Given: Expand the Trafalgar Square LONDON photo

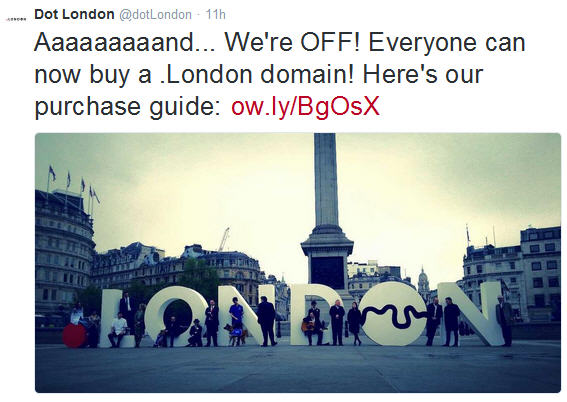Looking at the screenshot, I should click(x=298, y=262).
